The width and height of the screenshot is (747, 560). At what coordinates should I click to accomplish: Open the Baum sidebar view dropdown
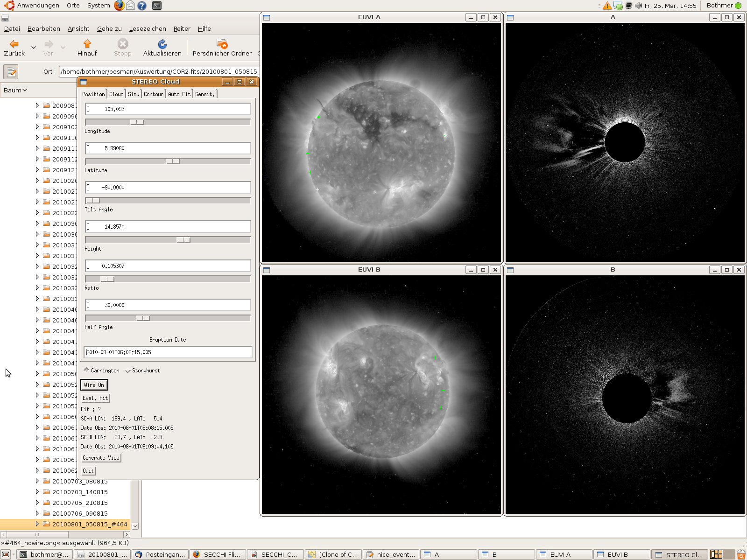(x=15, y=90)
